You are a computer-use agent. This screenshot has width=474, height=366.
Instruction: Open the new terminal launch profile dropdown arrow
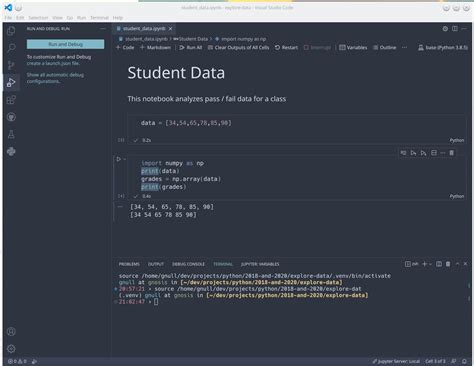(430, 264)
